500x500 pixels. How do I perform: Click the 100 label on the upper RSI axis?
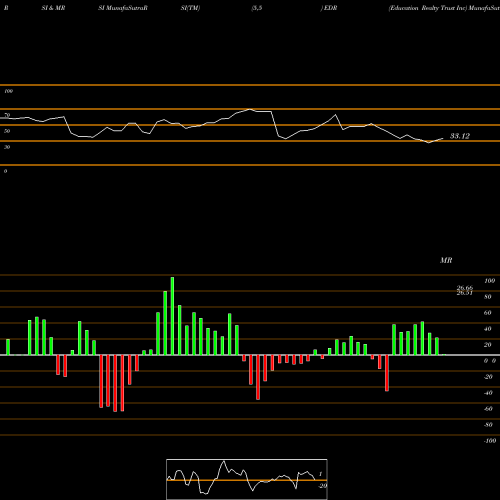[x=8, y=91]
